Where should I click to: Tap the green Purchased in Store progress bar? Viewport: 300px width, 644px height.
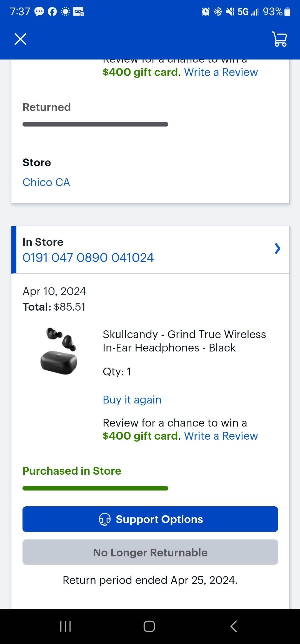pyautogui.click(x=95, y=488)
